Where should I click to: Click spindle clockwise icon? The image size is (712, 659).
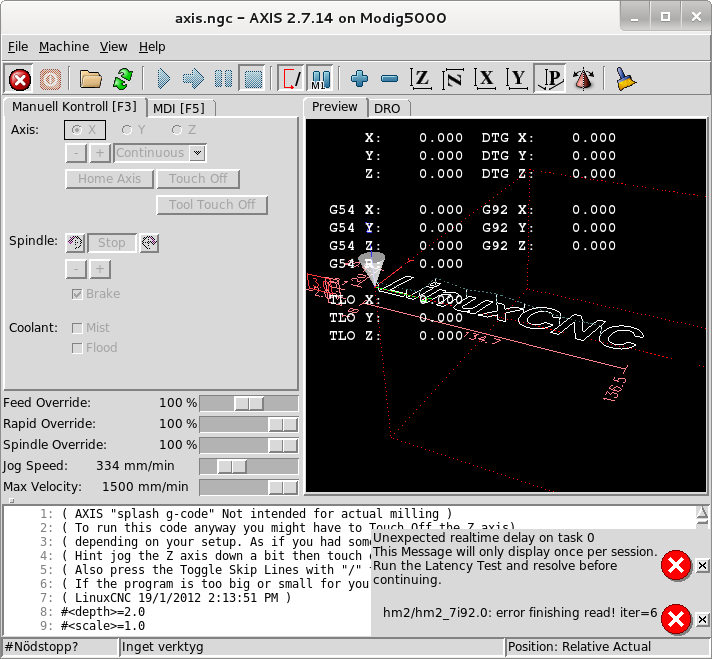click(x=149, y=243)
